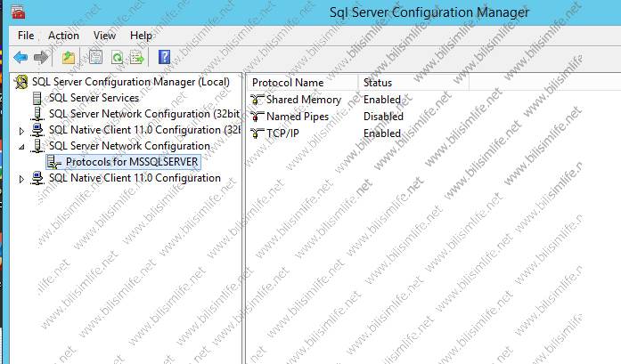Click the Forward arrow toolbar icon
Screen dimensions: 621x364
click(x=41, y=58)
